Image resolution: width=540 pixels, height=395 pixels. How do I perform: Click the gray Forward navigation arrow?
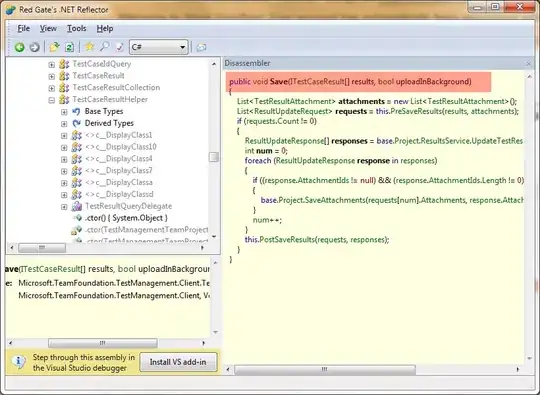tap(34, 47)
